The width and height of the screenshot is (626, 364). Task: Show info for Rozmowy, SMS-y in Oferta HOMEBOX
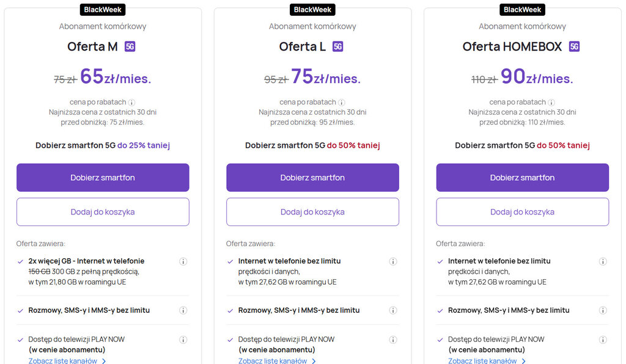(x=603, y=310)
